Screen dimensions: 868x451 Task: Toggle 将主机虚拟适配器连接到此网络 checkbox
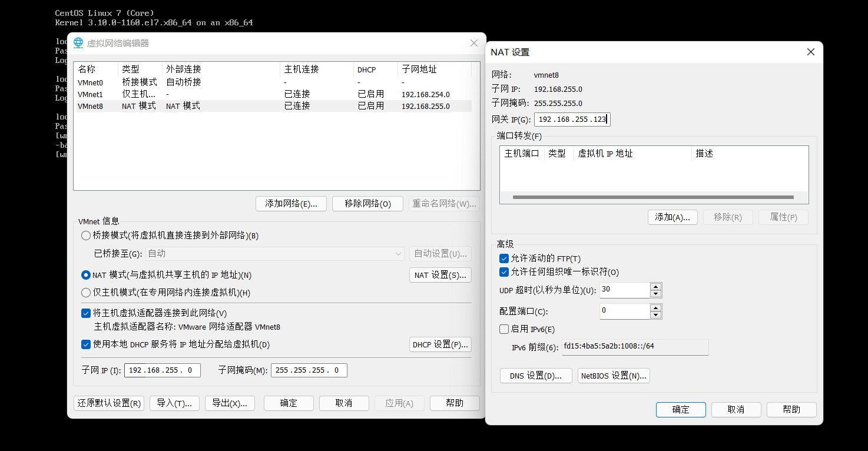(x=86, y=313)
